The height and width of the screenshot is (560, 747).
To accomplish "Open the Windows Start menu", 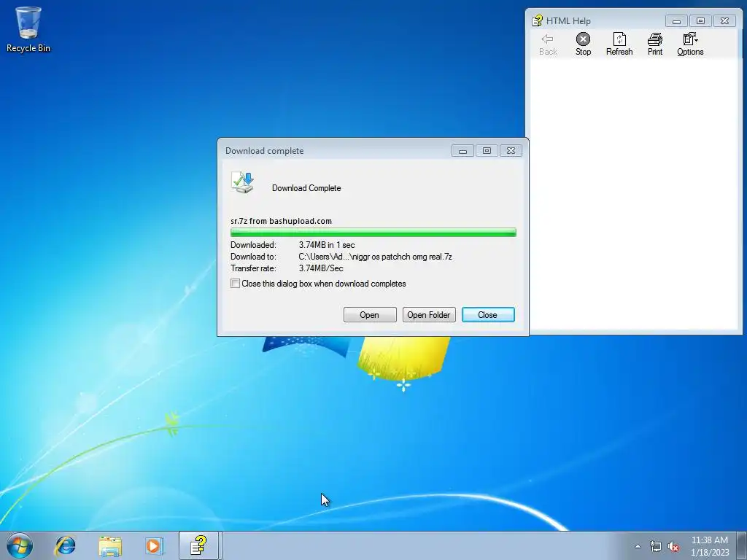I will [20, 545].
